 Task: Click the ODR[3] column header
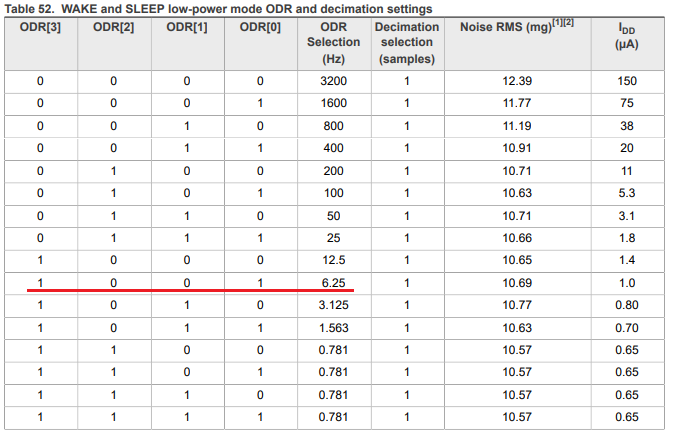click(40, 26)
